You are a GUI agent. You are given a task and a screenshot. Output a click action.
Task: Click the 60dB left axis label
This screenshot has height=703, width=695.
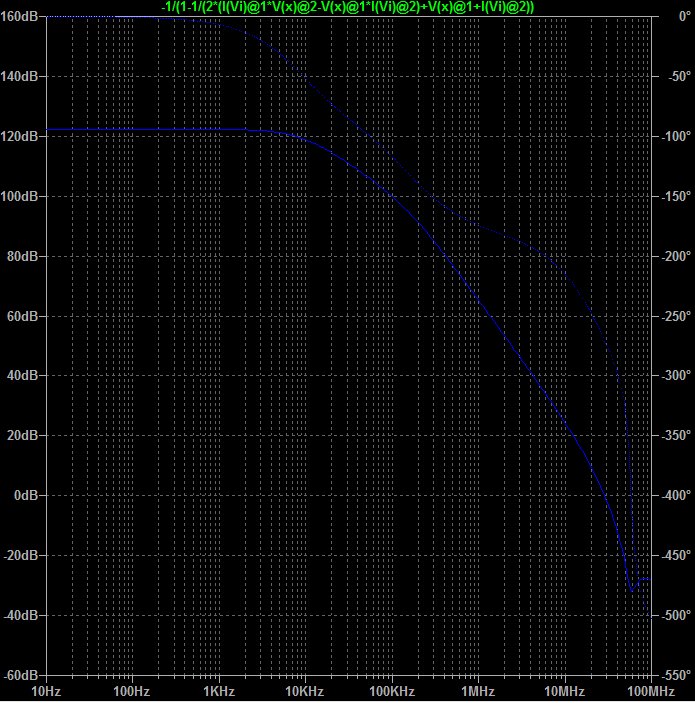pos(22,317)
